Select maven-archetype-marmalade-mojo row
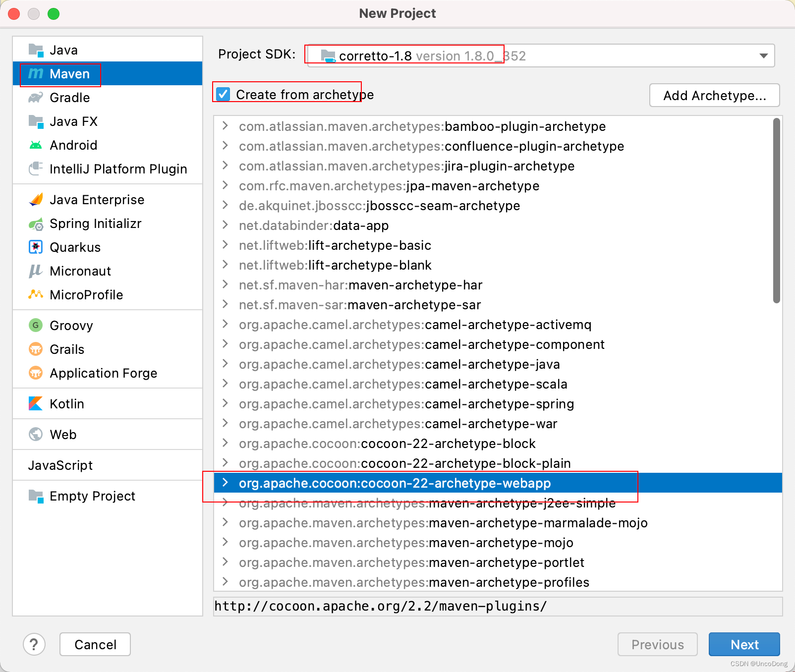Screen dimensions: 795x672 tap(498, 523)
